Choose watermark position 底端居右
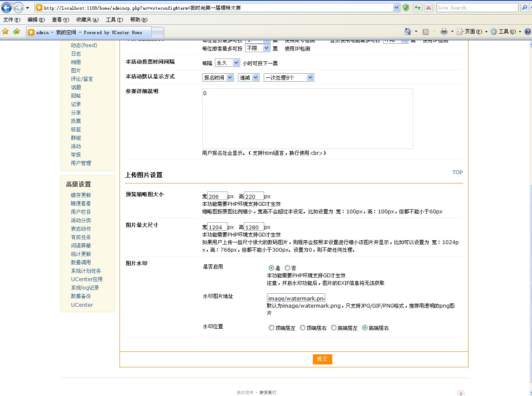Viewport: 532px width, 396px height. (x=365, y=328)
